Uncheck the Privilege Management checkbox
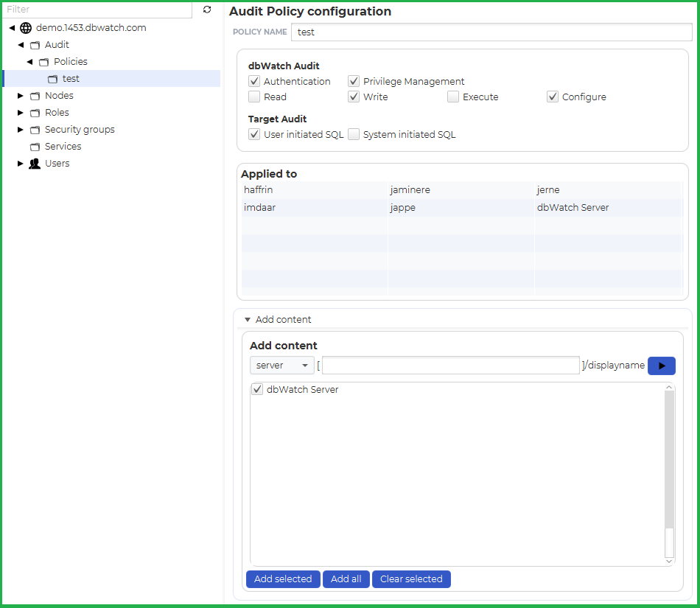The image size is (700, 608). 354,81
